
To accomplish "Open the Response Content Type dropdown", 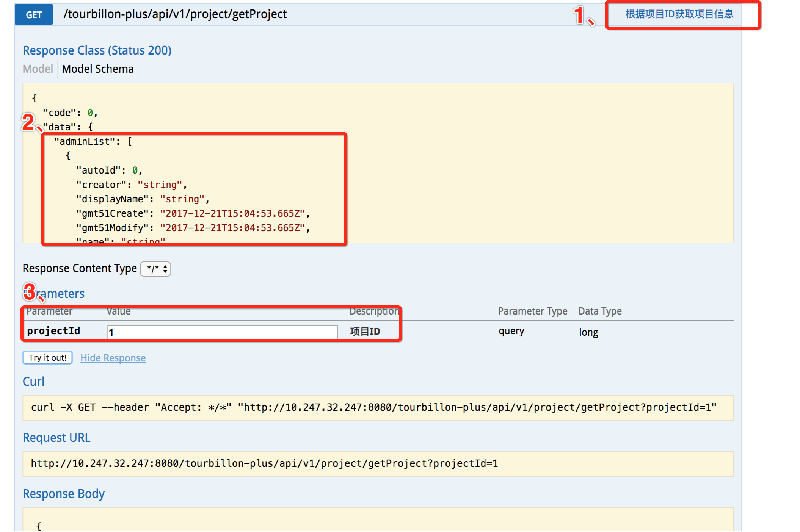I will tap(156, 269).
